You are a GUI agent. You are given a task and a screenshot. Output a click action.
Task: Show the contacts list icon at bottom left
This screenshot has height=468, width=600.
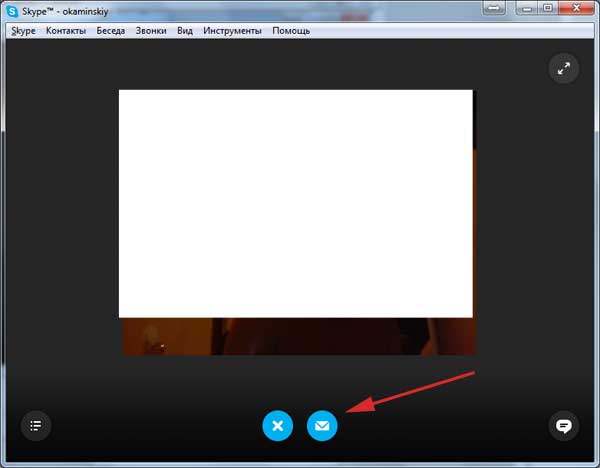point(36,426)
